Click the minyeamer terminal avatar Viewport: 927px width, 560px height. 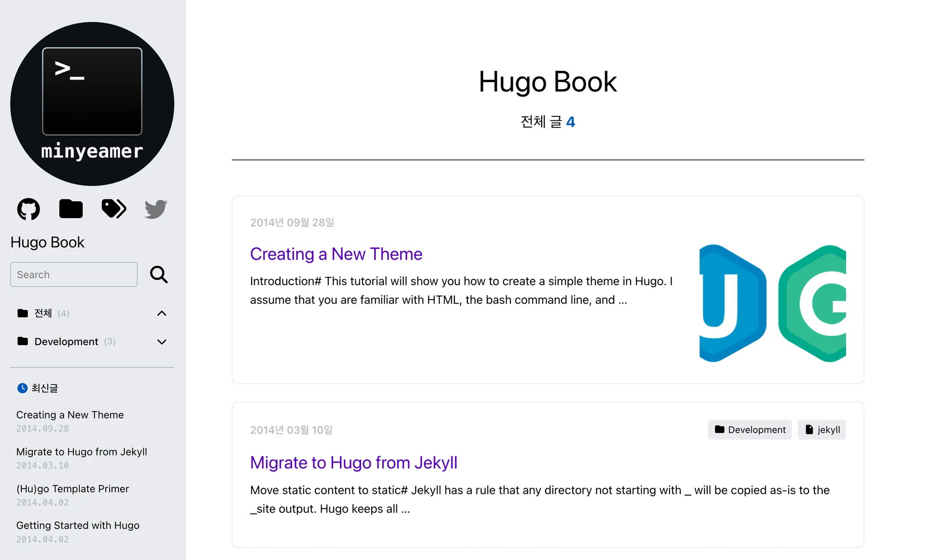92,104
